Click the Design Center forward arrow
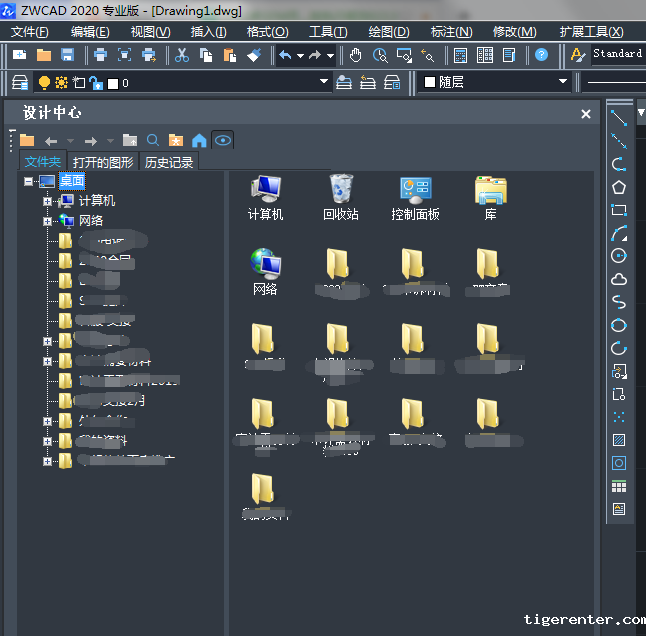646x636 pixels. click(x=91, y=141)
